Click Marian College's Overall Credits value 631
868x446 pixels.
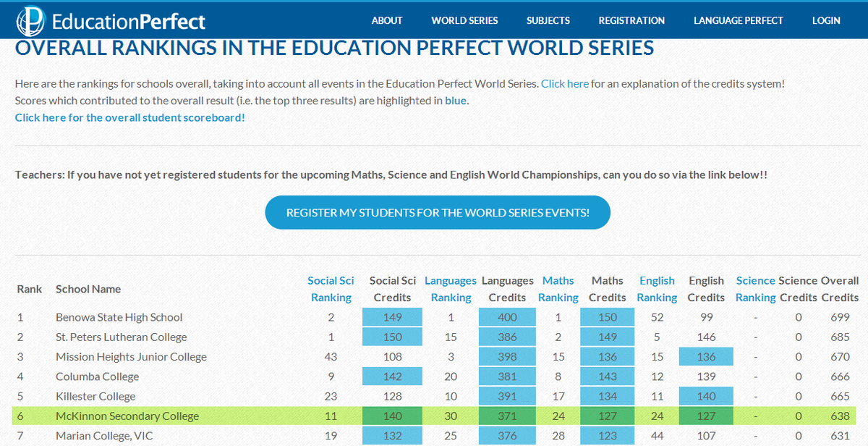click(840, 435)
